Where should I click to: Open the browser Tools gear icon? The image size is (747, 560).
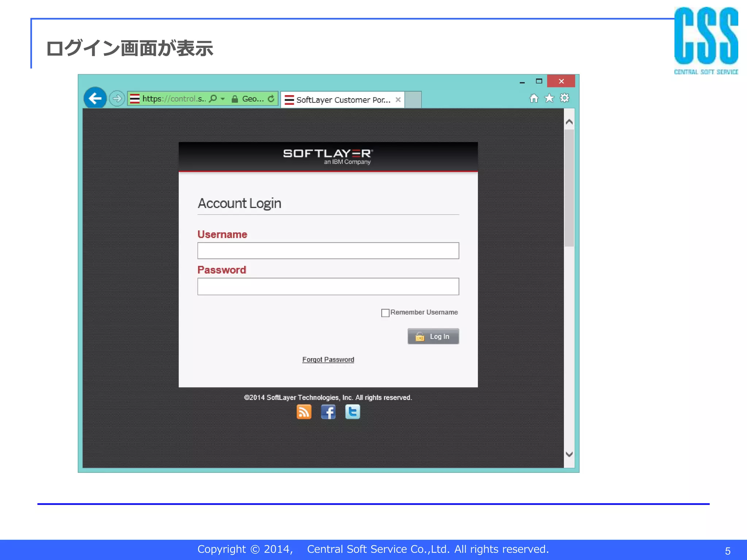(565, 98)
